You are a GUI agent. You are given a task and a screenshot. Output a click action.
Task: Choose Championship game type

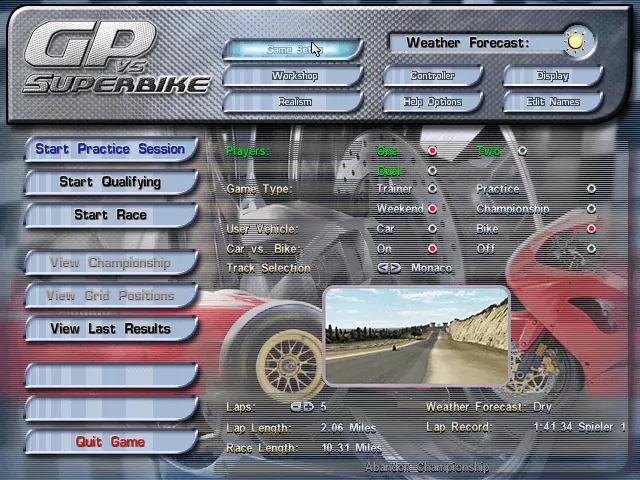(x=591, y=209)
